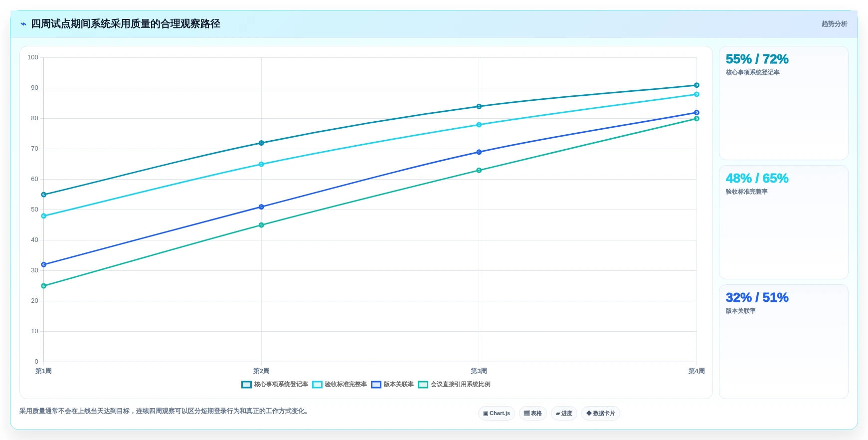Select the 表格 tag chip
The height and width of the screenshot is (440, 868).
coord(532,413)
